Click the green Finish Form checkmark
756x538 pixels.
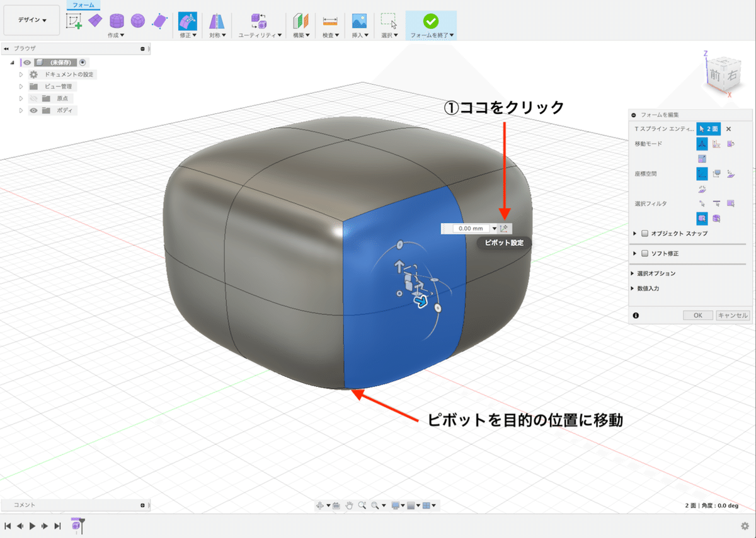click(x=431, y=21)
